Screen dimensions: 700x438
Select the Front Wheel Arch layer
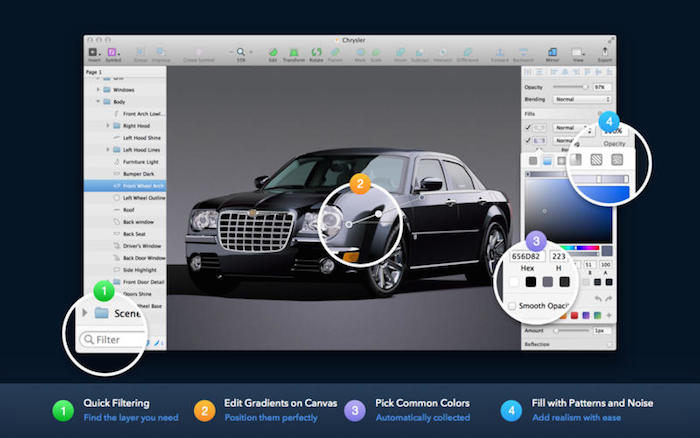(x=144, y=185)
